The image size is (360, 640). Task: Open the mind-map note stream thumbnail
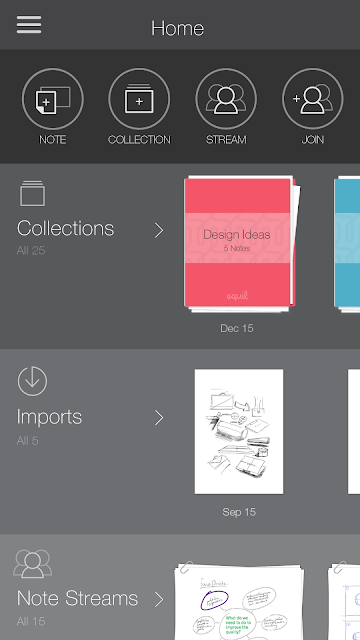pos(240,601)
